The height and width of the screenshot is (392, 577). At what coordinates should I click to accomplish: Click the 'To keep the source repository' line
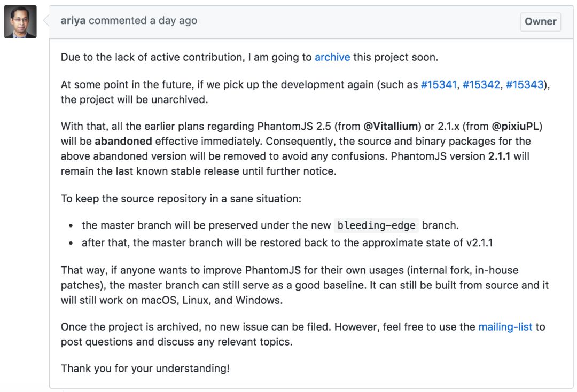(x=181, y=199)
